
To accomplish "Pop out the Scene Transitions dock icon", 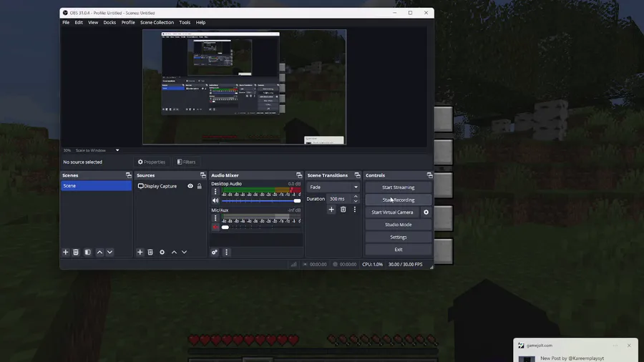I will click(357, 175).
